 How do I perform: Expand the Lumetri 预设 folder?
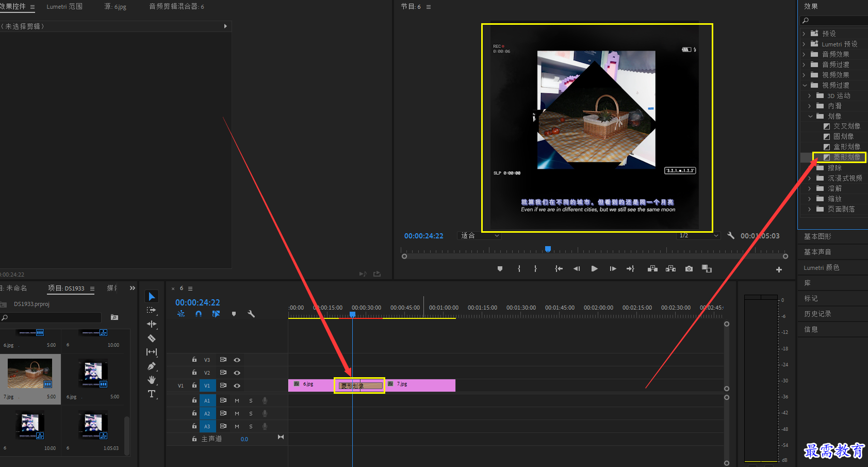tap(804, 44)
